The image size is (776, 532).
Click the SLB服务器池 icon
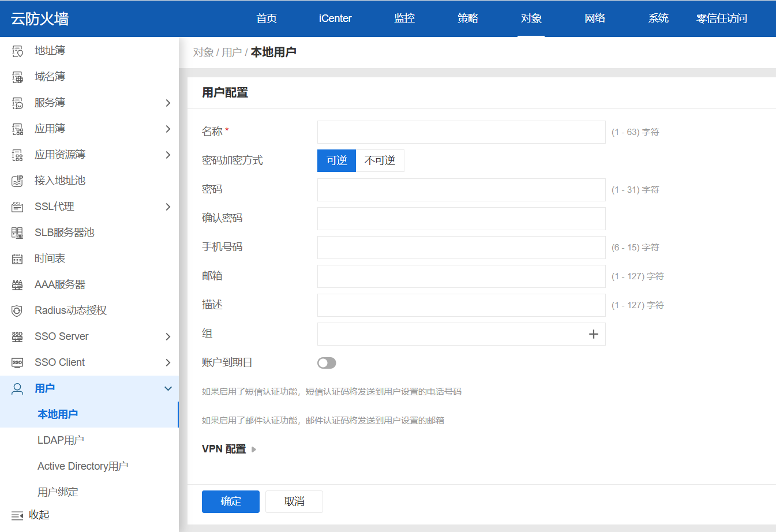[17, 233]
